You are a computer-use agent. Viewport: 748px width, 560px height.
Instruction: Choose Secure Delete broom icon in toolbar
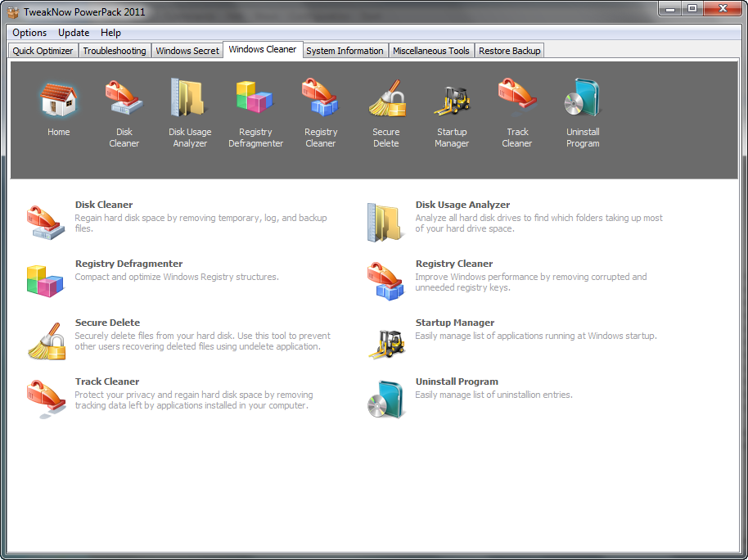pyautogui.click(x=386, y=98)
